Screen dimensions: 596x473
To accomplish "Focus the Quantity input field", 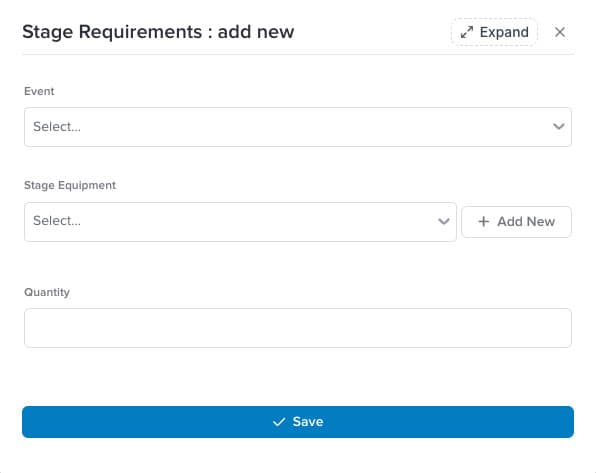I will [x=298, y=328].
